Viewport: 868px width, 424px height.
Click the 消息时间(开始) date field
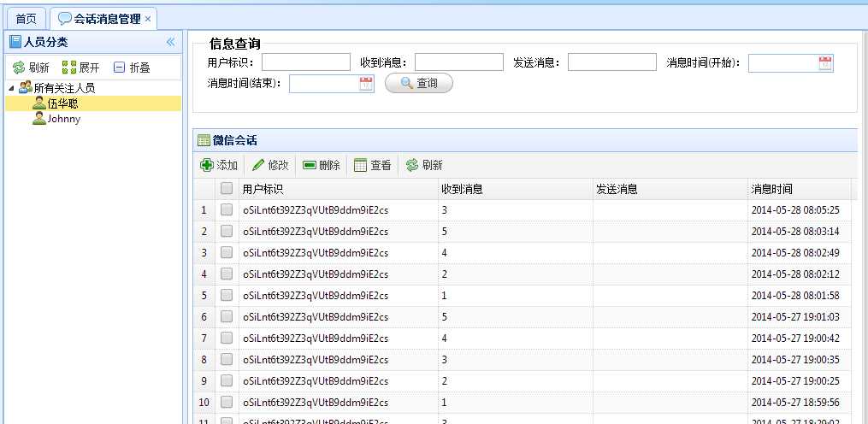point(782,63)
